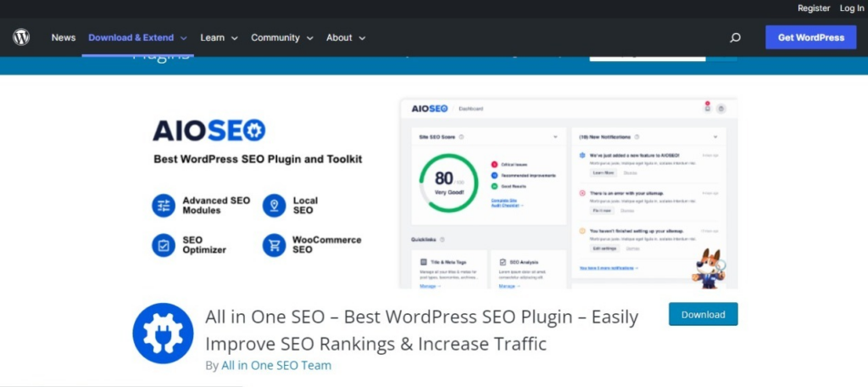The width and height of the screenshot is (868, 387).
Task: Click the Local SEO map pin icon
Action: 274,205
